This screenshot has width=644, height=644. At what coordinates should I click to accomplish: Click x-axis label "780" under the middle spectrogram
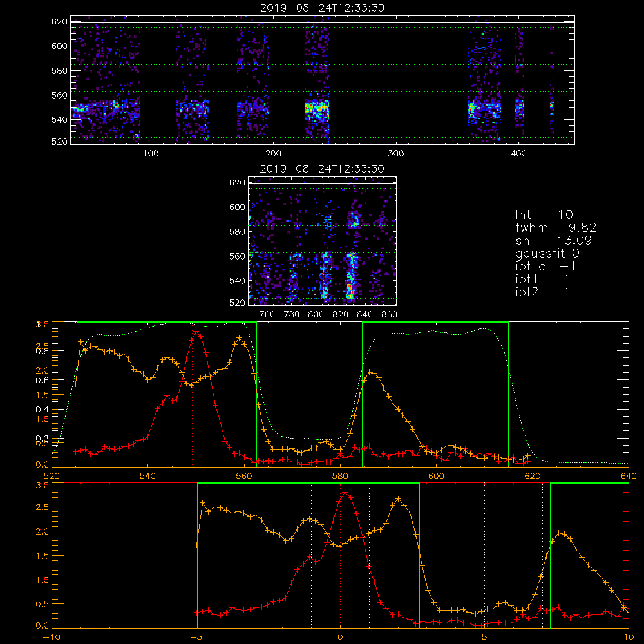pos(292,315)
